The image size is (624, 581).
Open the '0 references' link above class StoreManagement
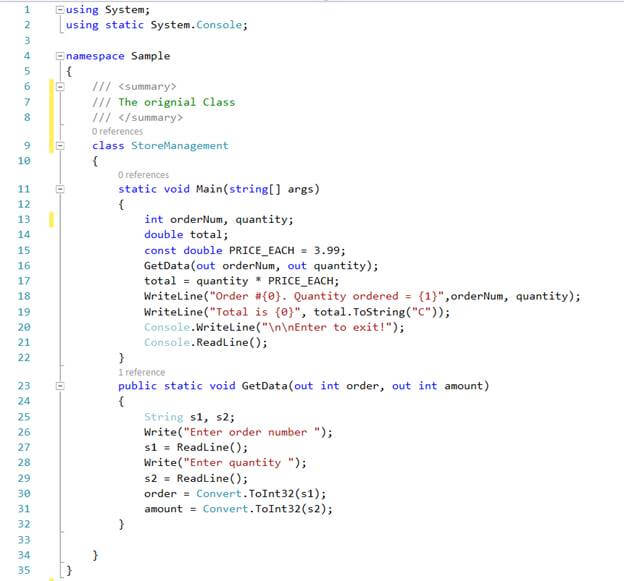[117, 131]
